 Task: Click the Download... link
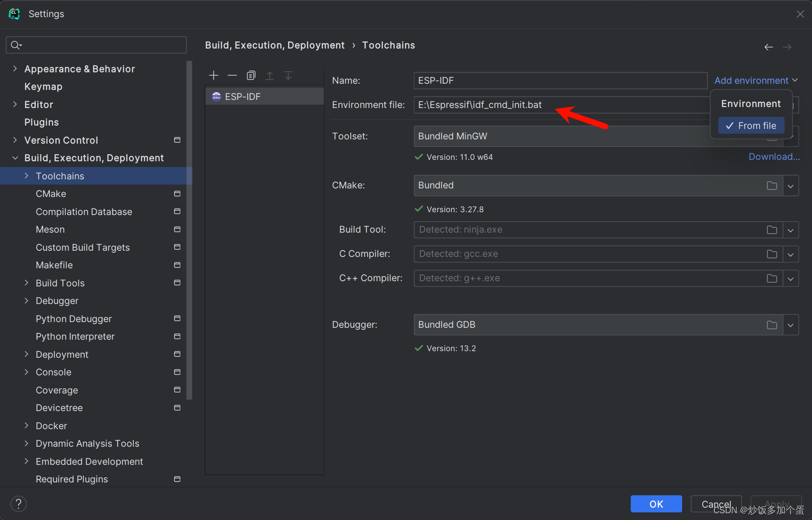point(774,157)
